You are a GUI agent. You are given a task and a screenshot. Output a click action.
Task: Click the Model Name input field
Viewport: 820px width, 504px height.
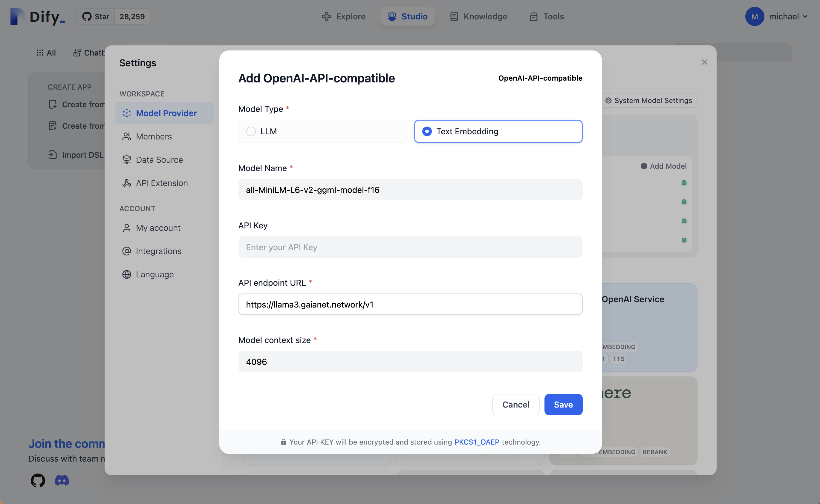coord(410,189)
